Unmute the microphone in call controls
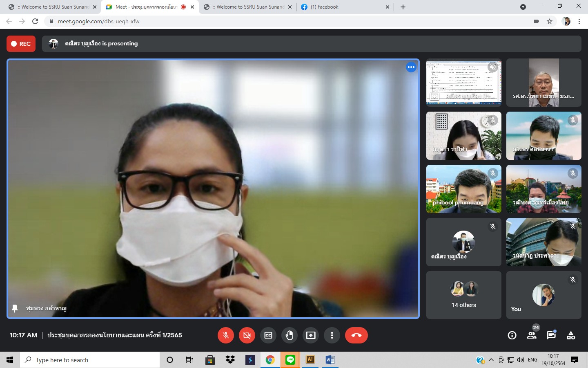This screenshot has width=588, height=368. click(226, 335)
